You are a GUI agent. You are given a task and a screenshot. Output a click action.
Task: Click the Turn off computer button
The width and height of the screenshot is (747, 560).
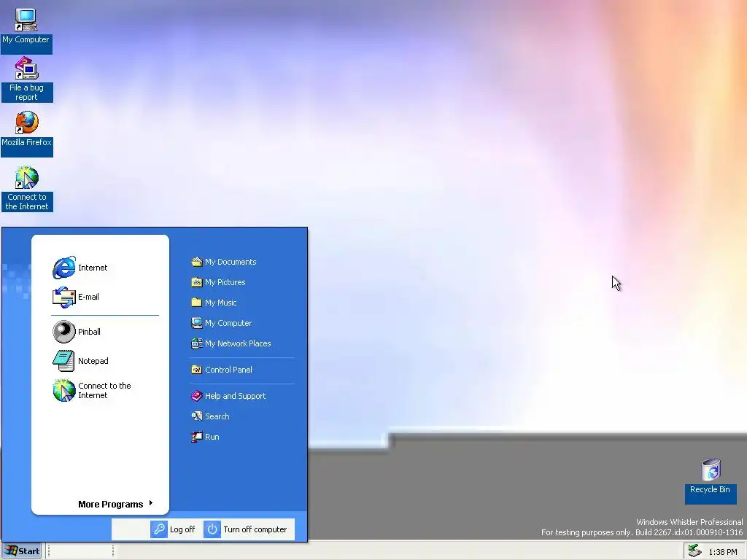pos(246,529)
